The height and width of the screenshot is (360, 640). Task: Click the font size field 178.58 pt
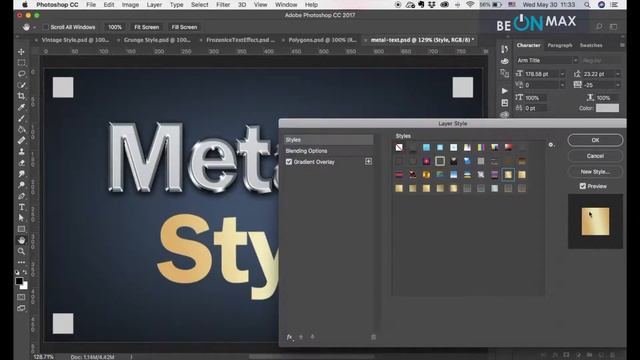541,74
